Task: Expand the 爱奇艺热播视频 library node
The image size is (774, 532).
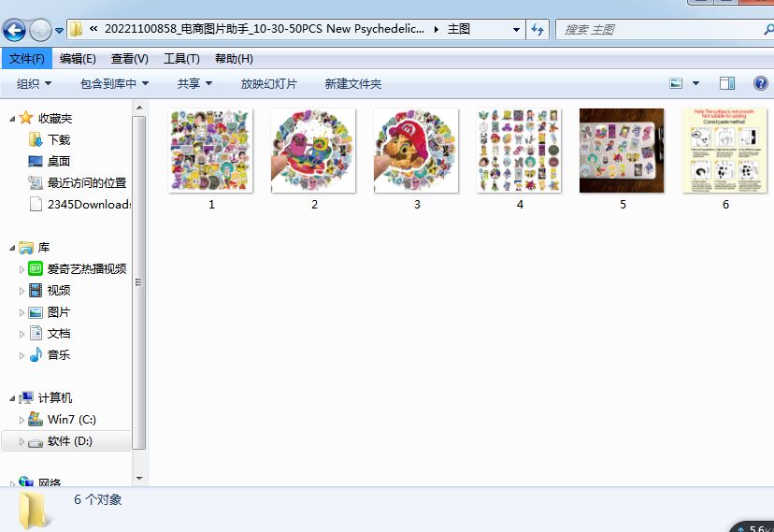Action: 21,269
